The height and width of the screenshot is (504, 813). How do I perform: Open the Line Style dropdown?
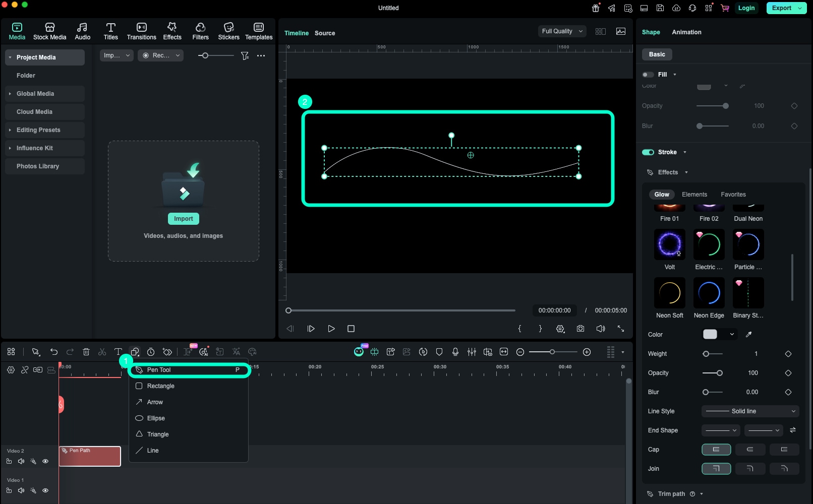point(749,411)
